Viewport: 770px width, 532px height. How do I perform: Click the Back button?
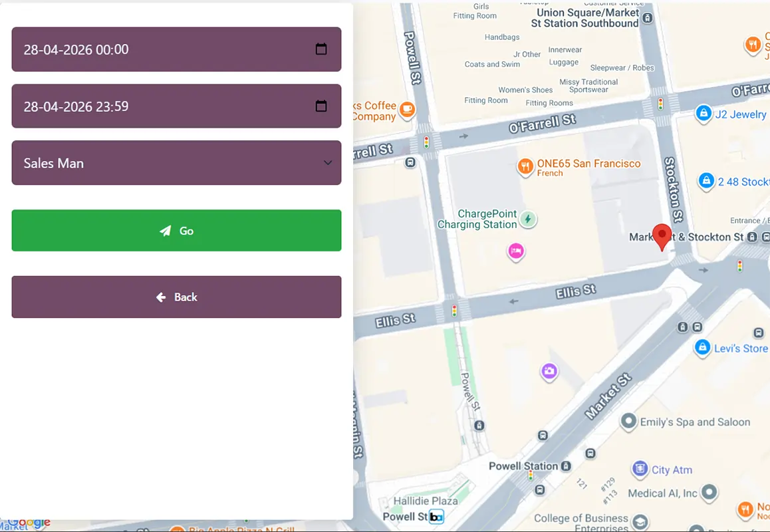pyautogui.click(x=176, y=297)
